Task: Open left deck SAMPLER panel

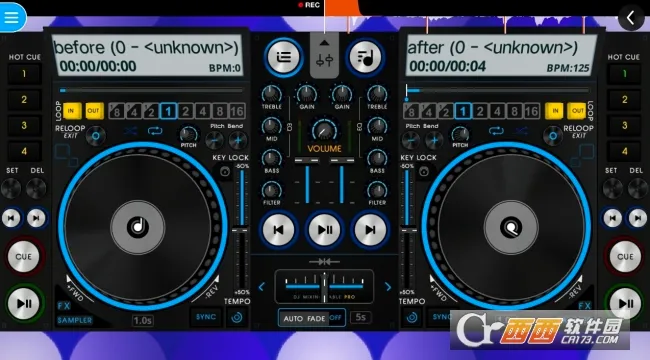Action: click(x=75, y=320)
